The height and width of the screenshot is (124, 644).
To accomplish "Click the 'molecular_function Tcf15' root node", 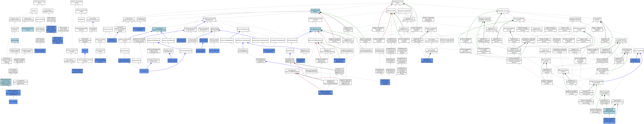I will 39,3.
